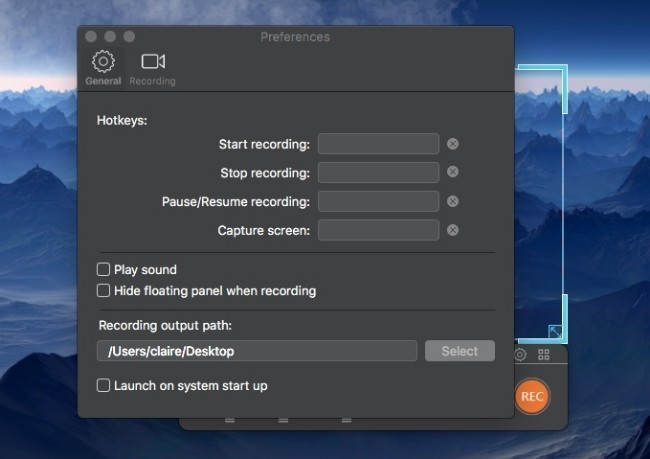Screen dimensions: 650x459
Task: Click the Stop recording hotkey field
Action: [x=378, y=172]
